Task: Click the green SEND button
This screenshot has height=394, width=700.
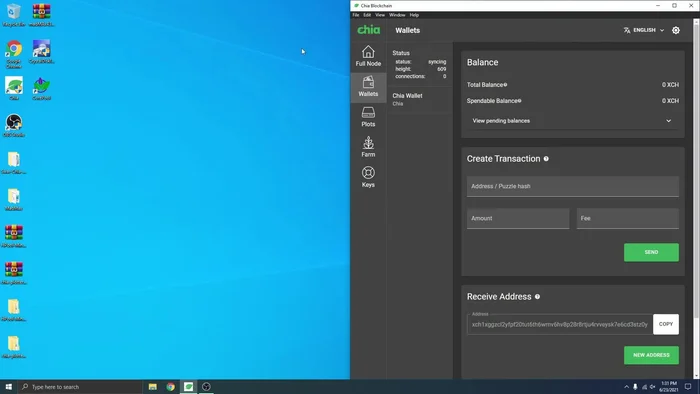Action: click(x=651, y=253)
